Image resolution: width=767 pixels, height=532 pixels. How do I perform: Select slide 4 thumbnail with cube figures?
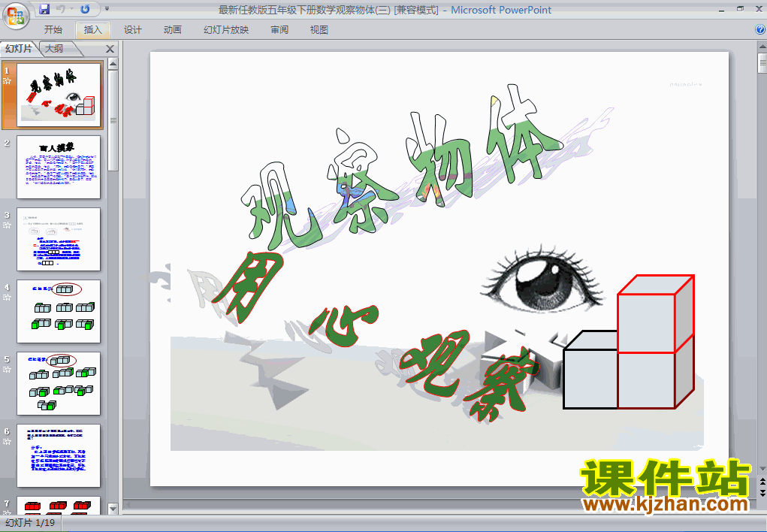point(59,311)
